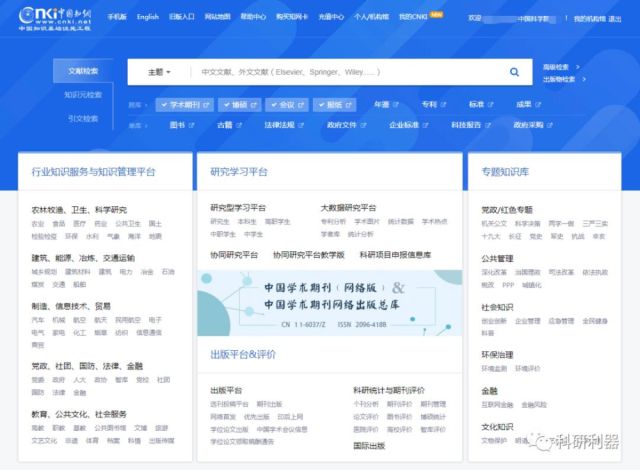The width and height of the screenshot is (640, 470).
Task: Check the 专利 database option
Action: (429, 104)
